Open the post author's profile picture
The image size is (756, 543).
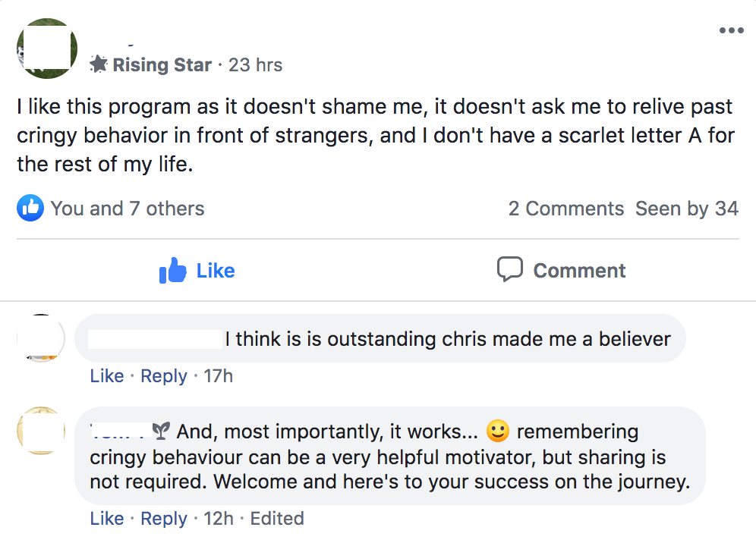[x=47, y=49]
